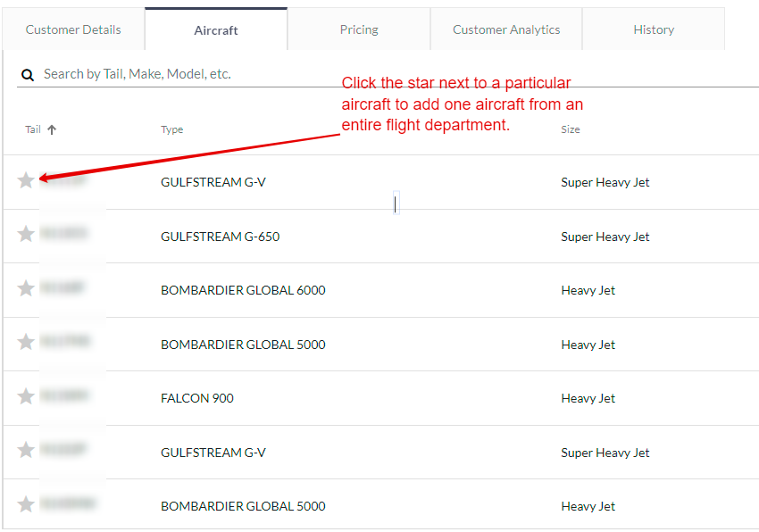Click Heavy Jet in the FALCON 900 row
759x532 pixels.
click(x=588, y=398)
